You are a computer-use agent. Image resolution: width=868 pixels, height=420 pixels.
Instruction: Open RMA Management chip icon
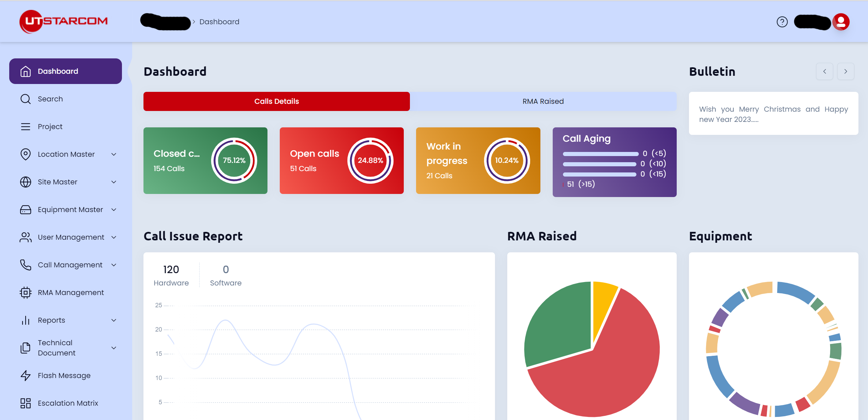[26, 293]
